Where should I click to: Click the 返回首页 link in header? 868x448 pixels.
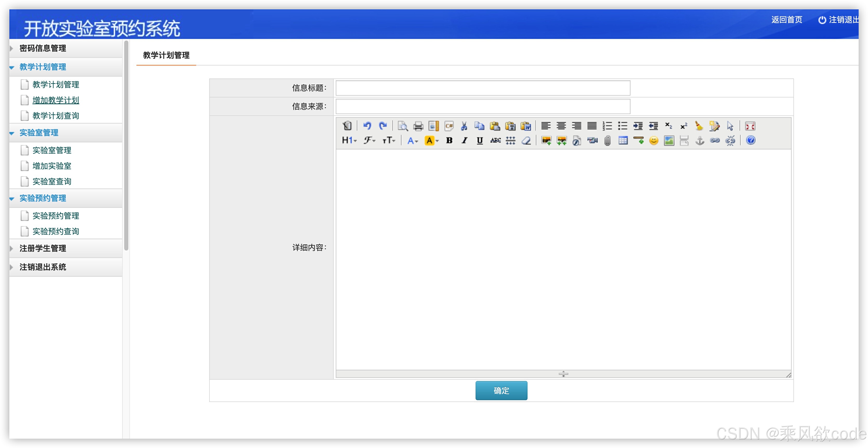[x=787, y=19]
